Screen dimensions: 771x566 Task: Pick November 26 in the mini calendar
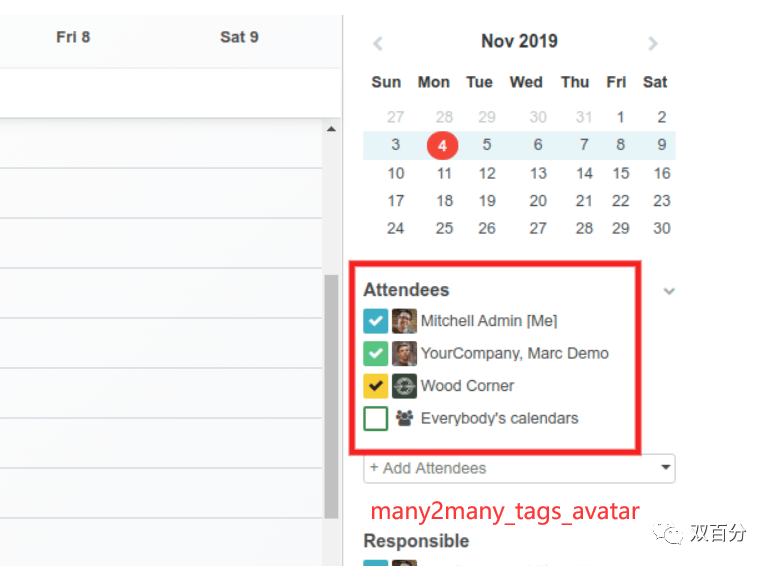click(x=487, y=228)
